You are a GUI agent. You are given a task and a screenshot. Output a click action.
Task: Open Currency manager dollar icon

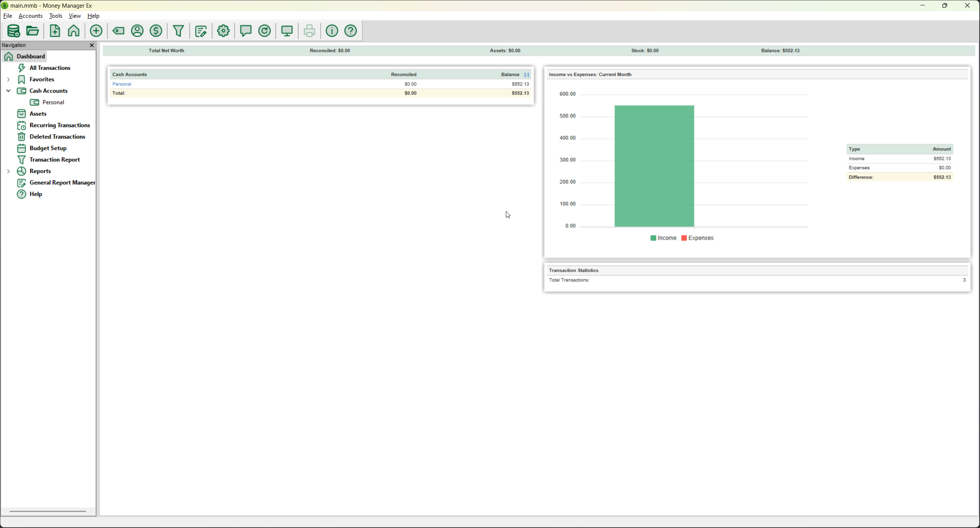point(156,31)
